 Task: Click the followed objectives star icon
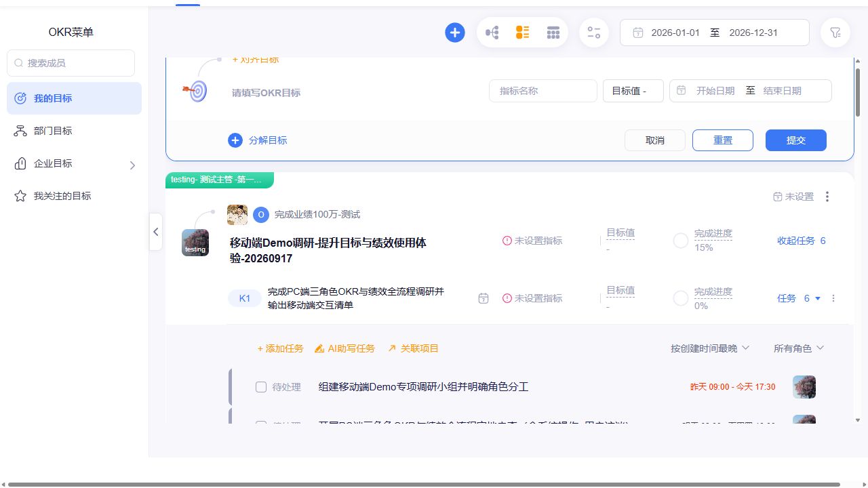click(20, 196)
